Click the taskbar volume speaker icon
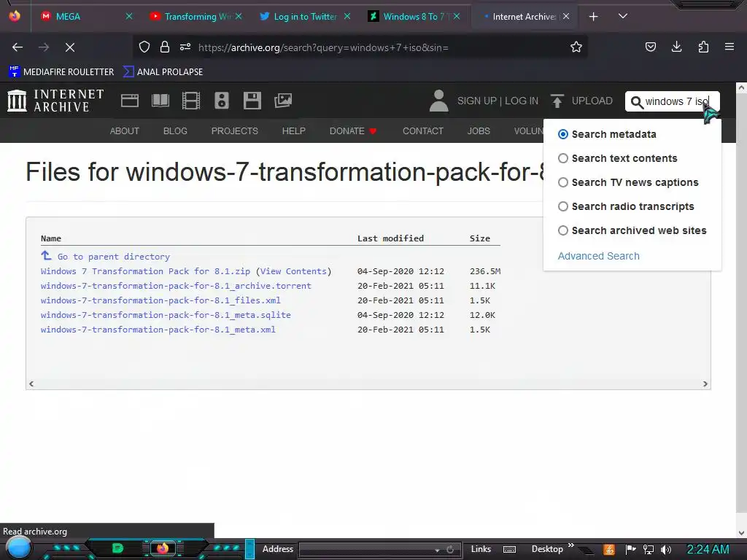 (x=666, y=550)
